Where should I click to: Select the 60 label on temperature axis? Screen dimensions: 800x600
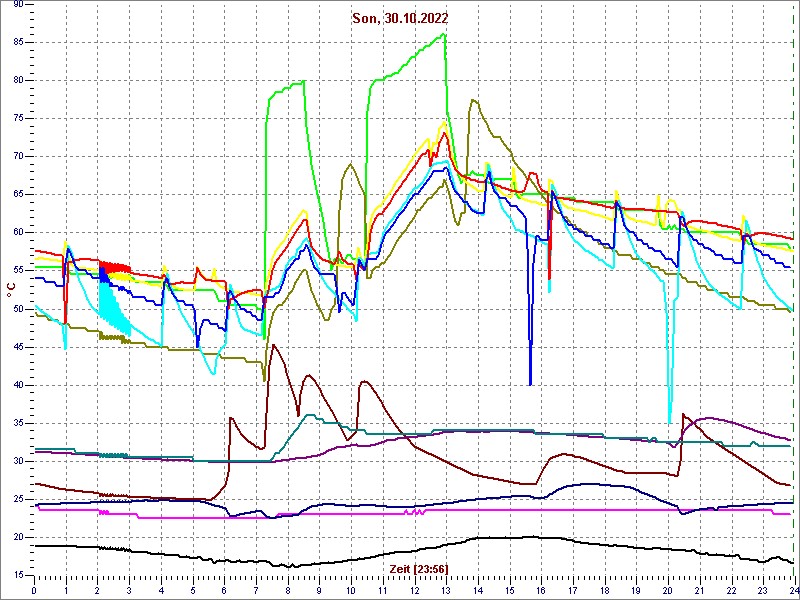click(18, 233)
